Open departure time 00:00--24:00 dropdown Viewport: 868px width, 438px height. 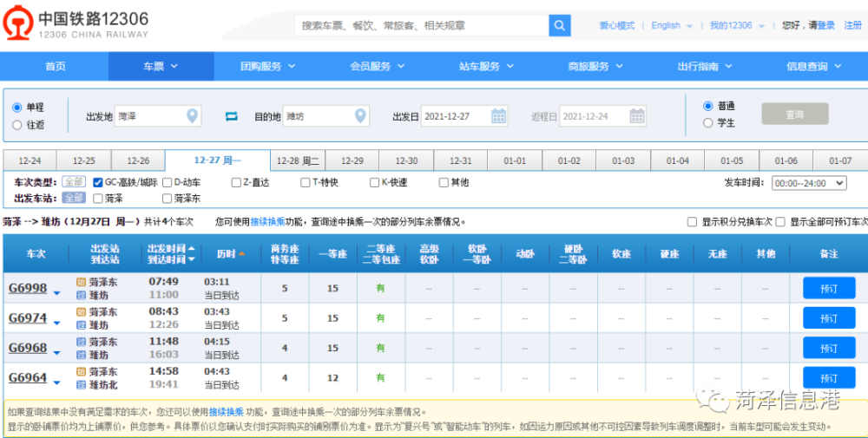(809, 183)
